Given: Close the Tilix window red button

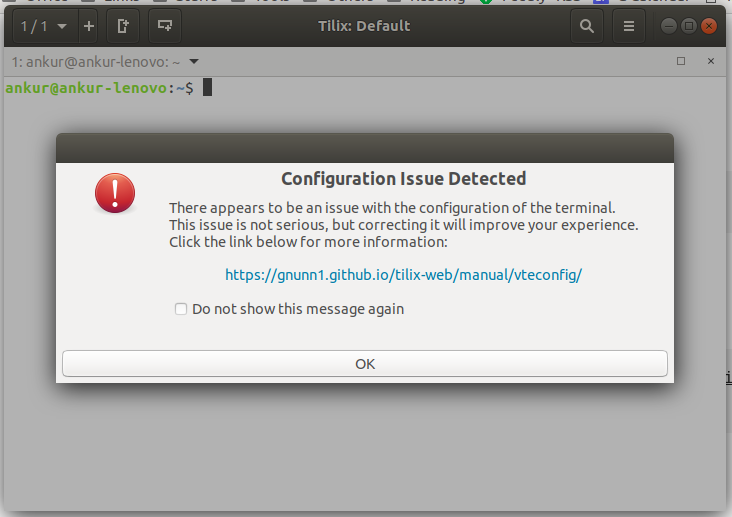Looking at the screenshot, I should coord(709,26).
